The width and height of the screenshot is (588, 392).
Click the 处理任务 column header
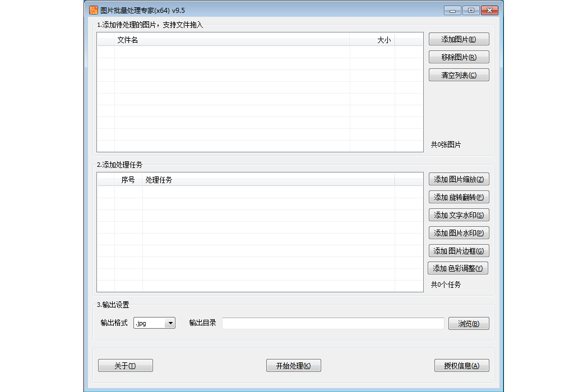[x=268, y=180]
